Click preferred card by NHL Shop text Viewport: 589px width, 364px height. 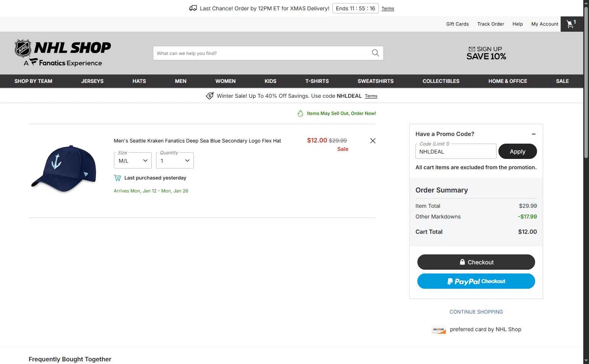click(x=485, y=329)
